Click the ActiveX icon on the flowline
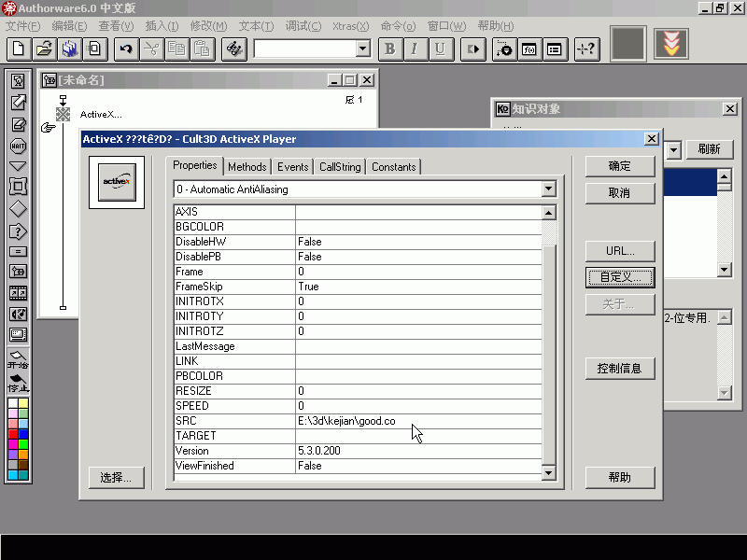Image resolution: width=747 pixels, height=560 pixels. tap(63, 114)
